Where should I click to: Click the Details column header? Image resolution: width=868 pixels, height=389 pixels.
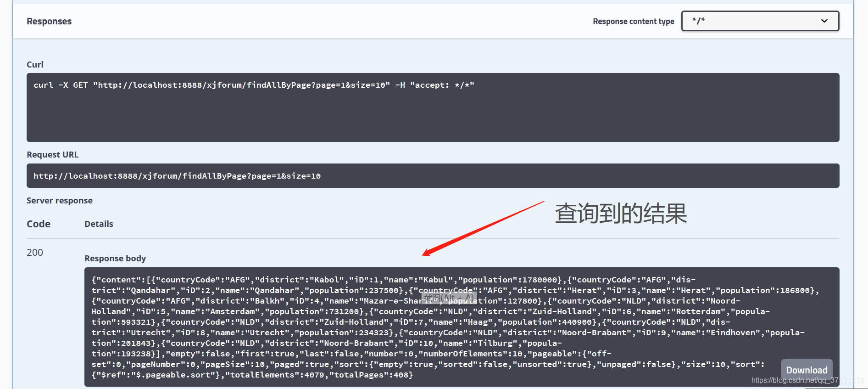click(x=99, y=224)
